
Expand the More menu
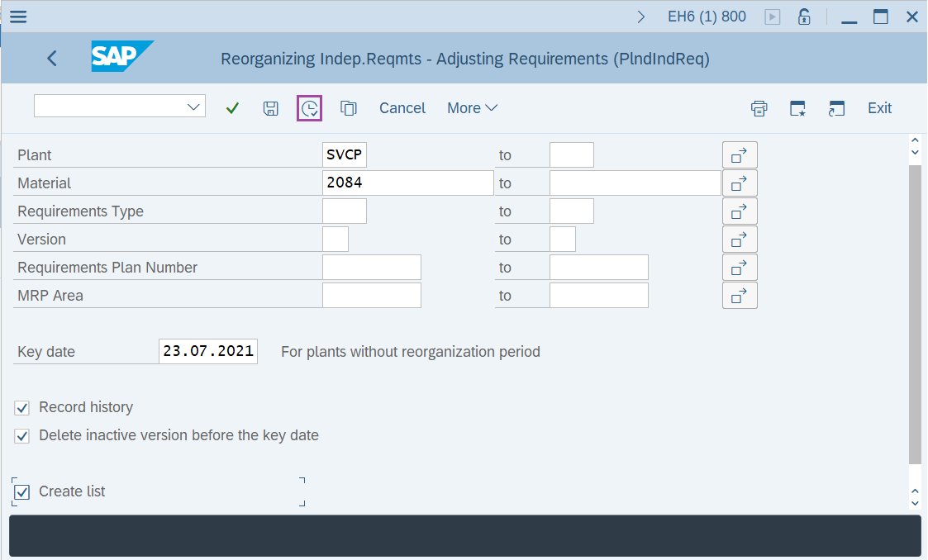point(472,108)
